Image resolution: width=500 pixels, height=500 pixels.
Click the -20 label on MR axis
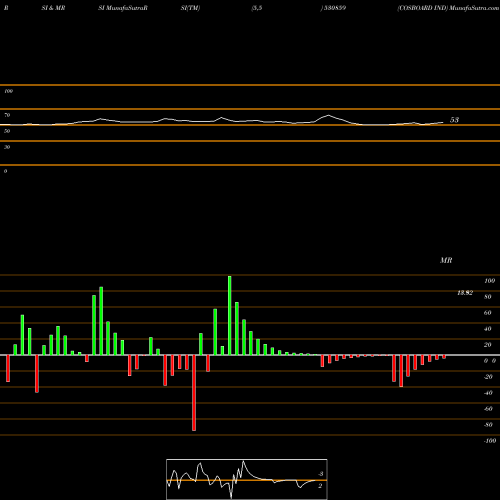488,377
